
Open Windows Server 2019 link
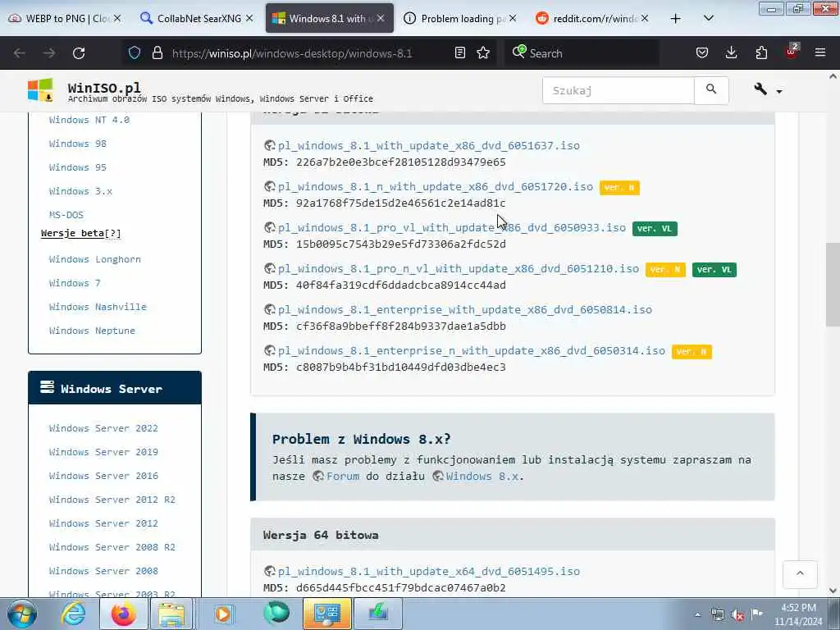click(x=103, y=452)
